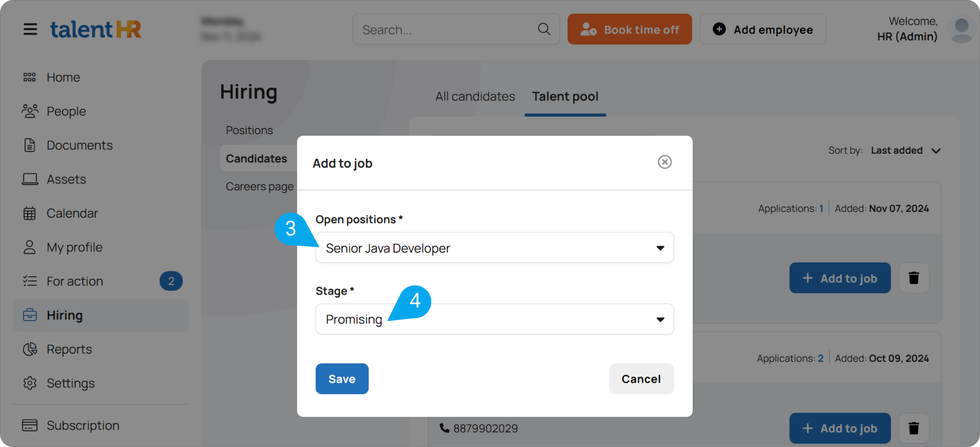Expand the Stage dropdown
Viewport: 980px width, 447px height.
tap(494, 319)
